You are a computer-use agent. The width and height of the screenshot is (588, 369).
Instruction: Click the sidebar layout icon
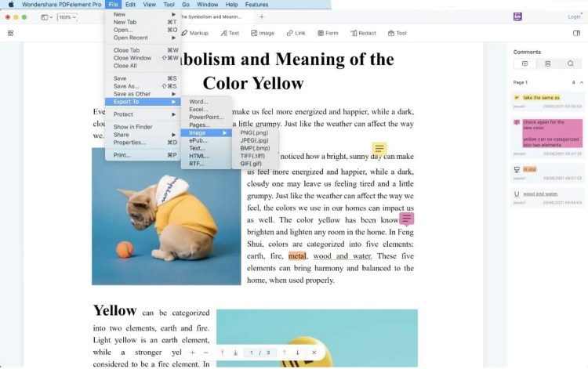coord(45,17)
